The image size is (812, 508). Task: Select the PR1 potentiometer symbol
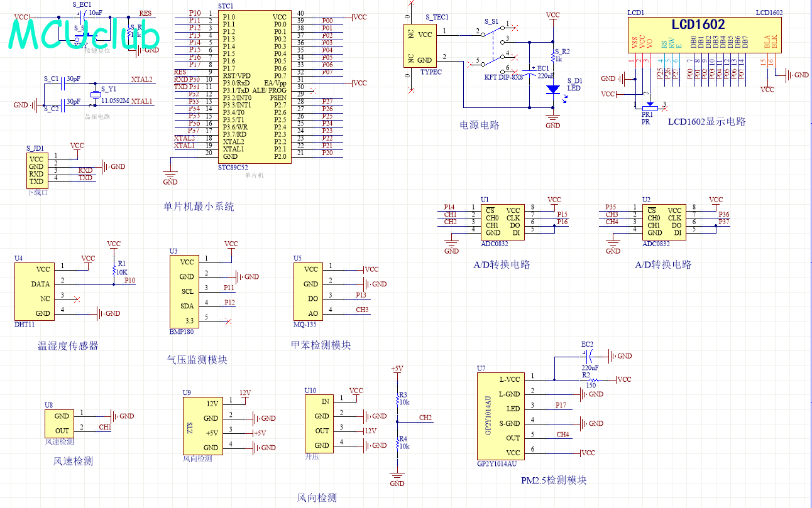[649, 105]
